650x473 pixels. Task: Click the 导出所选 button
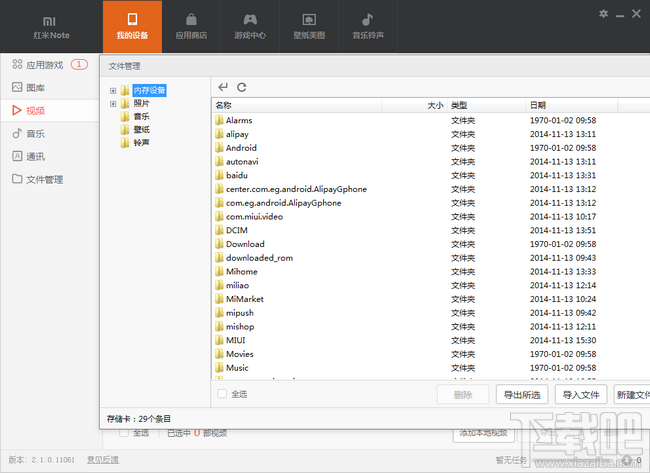pos(522,394)
